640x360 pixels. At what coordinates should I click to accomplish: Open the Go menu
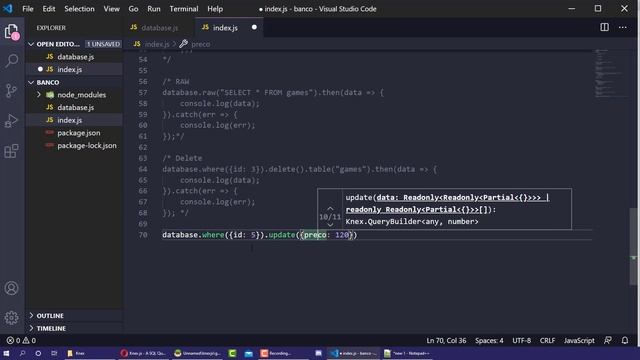[133, 9]
